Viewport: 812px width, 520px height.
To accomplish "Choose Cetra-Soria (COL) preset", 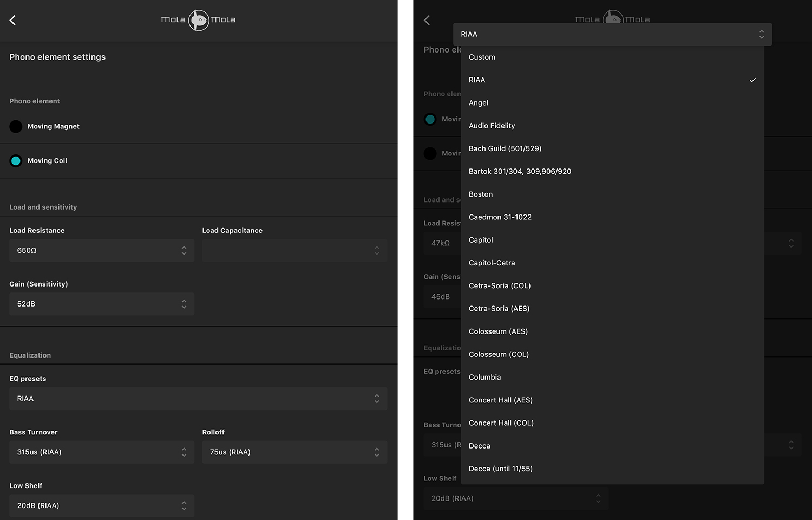I will (612, 285).
